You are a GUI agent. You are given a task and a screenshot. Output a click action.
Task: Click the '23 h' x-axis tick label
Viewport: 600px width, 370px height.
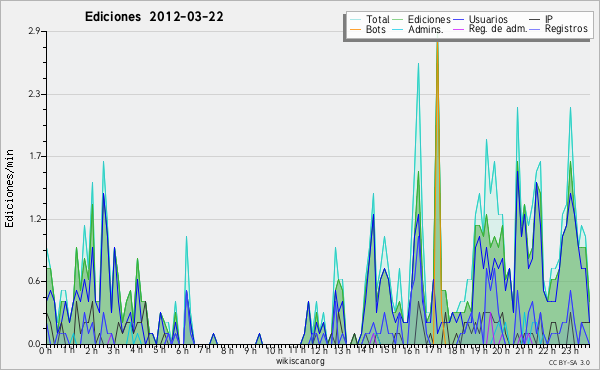[x=570, y=350]
